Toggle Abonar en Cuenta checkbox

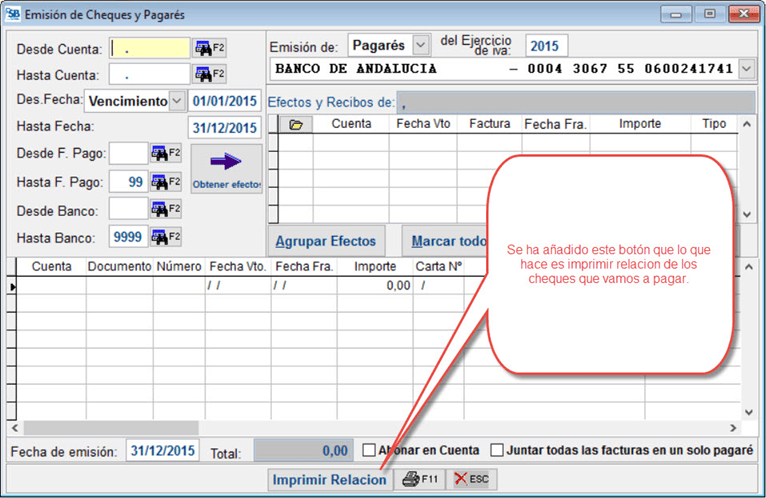369,450
